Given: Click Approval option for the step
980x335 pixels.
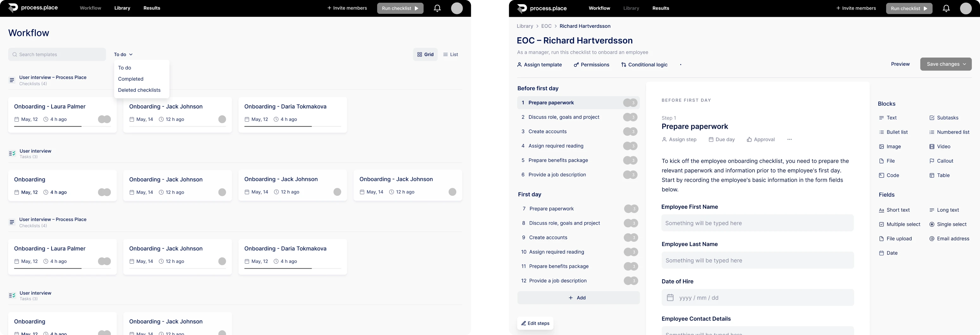Looking at the screenshot, I should 761,139.
